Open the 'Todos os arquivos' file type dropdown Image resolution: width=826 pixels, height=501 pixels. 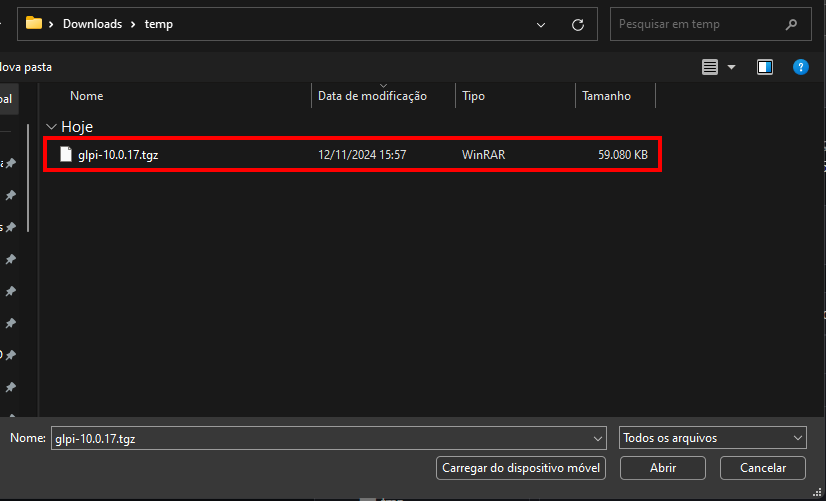(712, 438)
